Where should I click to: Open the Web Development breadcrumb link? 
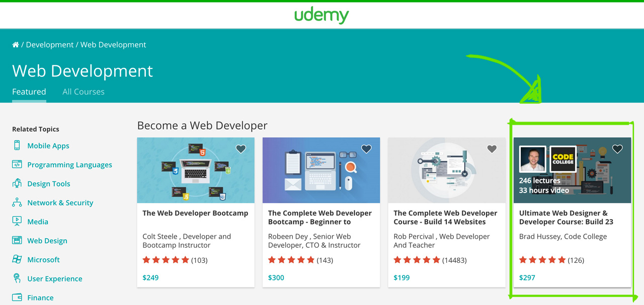pos(113,45)
